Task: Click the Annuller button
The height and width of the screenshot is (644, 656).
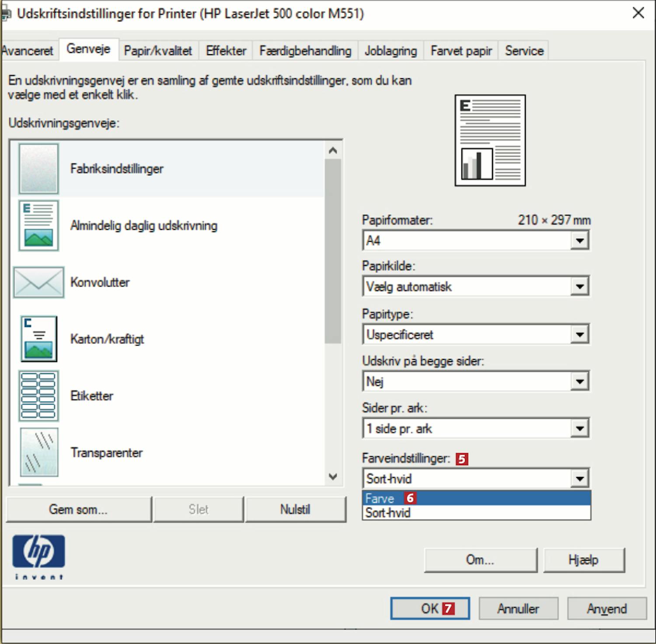Action: (518, 609)
